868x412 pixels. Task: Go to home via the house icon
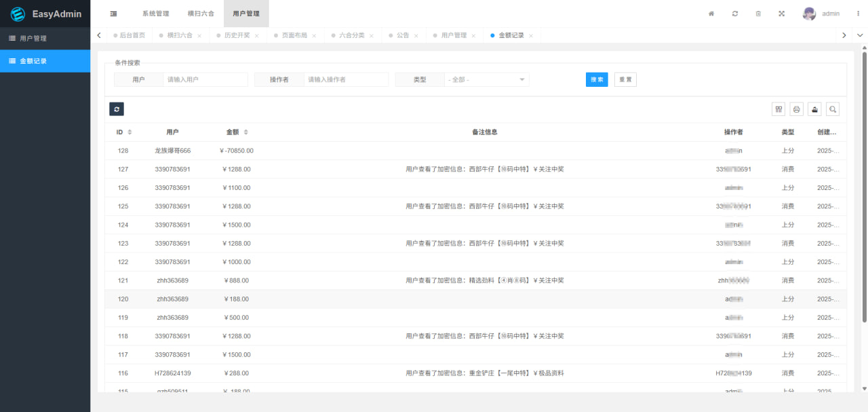tap(711, 14)
